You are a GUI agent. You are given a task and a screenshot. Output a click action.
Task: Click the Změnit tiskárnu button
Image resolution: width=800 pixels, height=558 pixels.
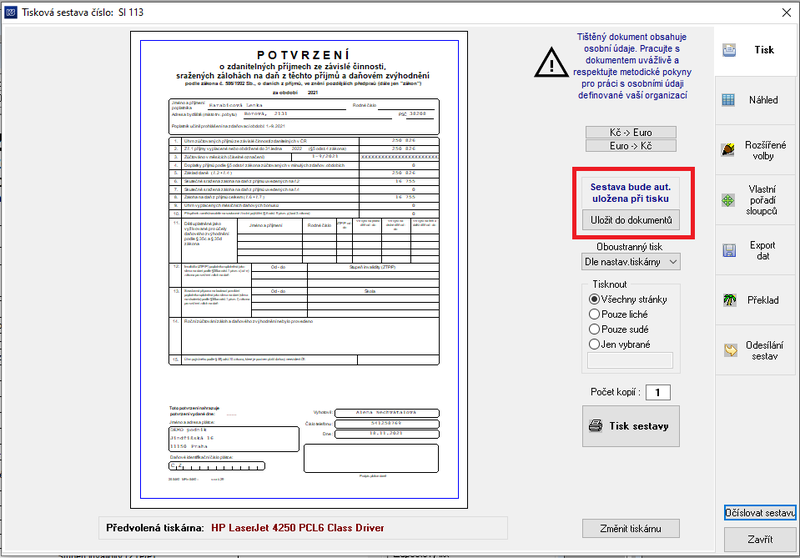[x=631, y=528]
